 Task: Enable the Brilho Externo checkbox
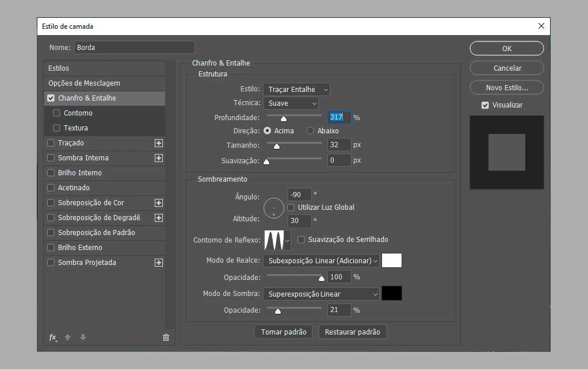[x=51, y=248]
